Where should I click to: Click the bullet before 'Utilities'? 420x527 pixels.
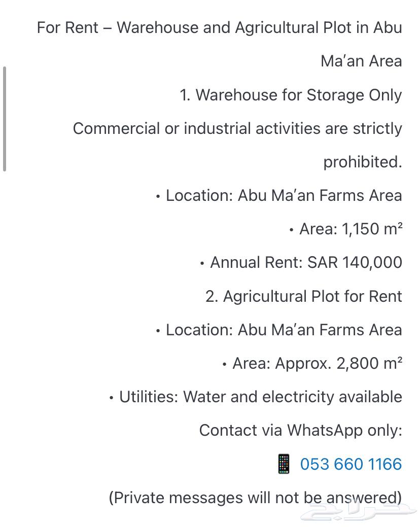tap(111, 398)
